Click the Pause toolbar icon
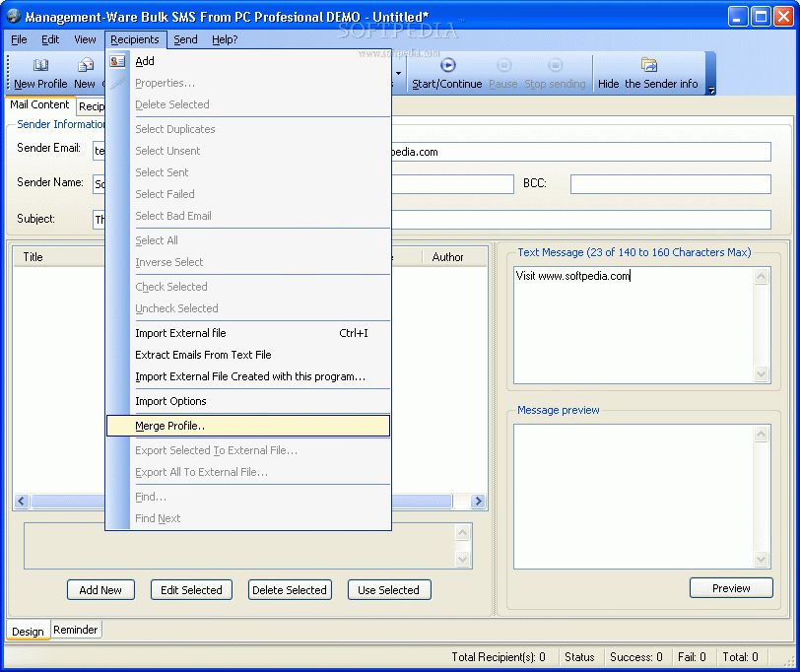The image size is (800, 672). (x=503, y=65)
